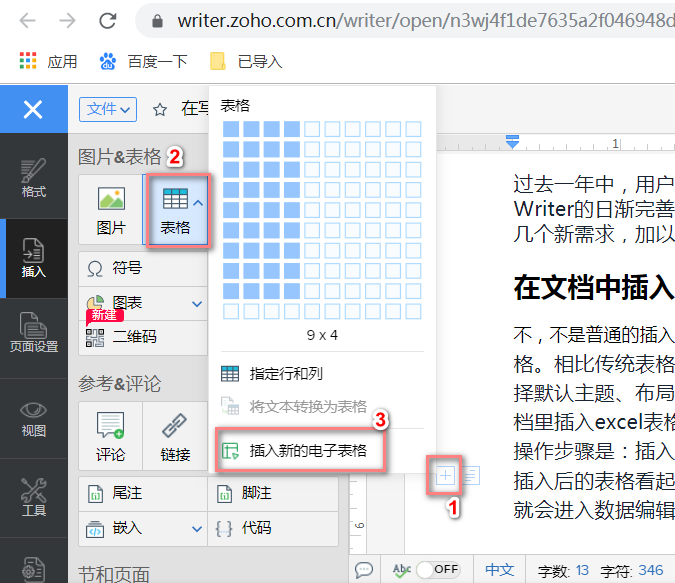This screenshot has width=675, height=583.
Task: Click the browser address bar URL
Action: 426,21
